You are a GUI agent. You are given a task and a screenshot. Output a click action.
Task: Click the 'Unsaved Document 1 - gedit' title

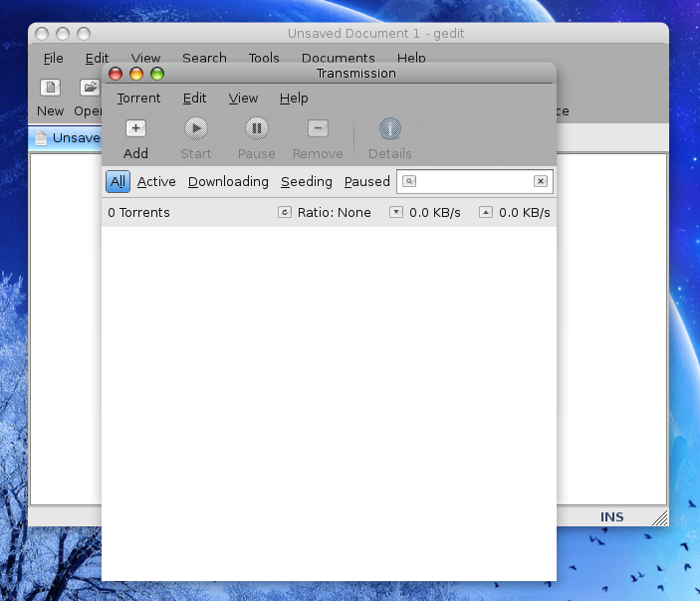coord(376,34)
